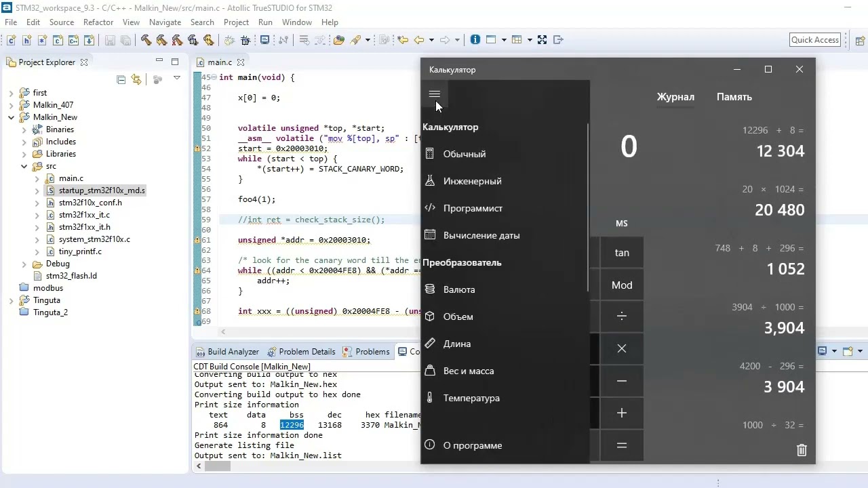The width and height of the screenshot is (868, 488).
Task: Switch to Problem Details tab
Action: point(301,352)
